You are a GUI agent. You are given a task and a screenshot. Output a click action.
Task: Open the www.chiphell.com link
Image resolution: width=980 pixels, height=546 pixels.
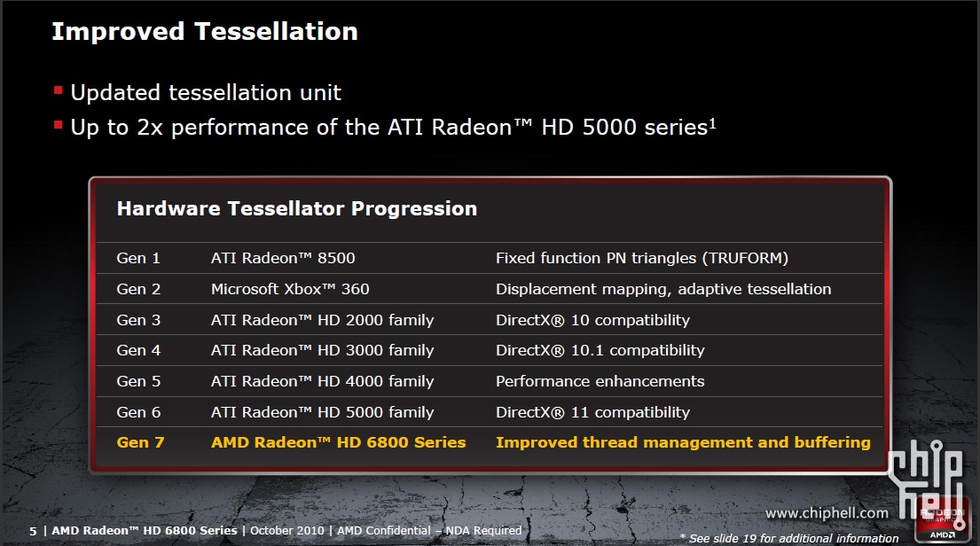827,513
